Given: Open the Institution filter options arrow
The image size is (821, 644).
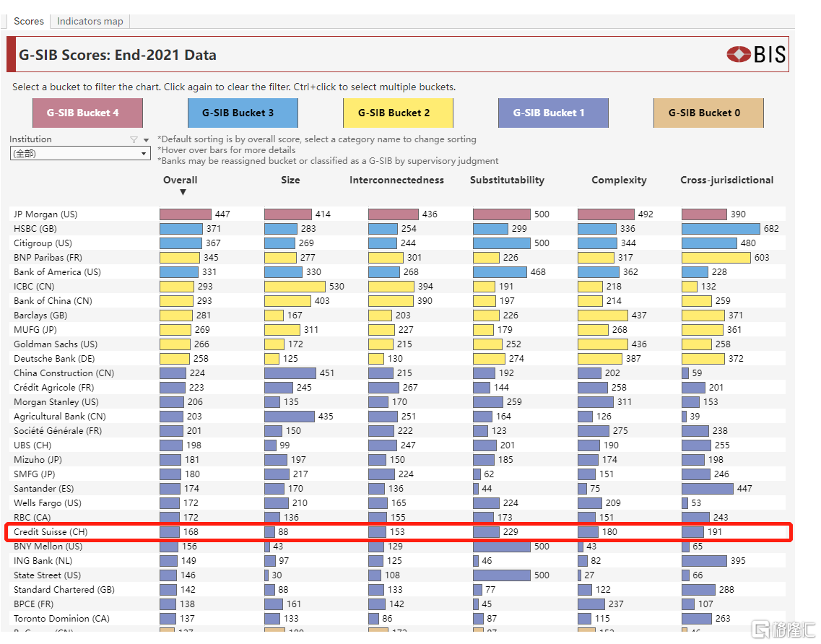Looking at the screenshot, I should (146, 140).
